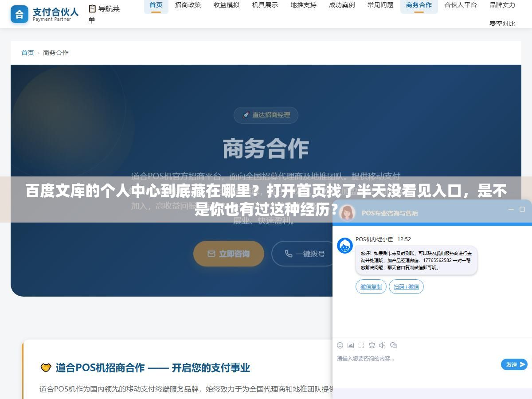Viewport: 532px width, 399px height.
Task: View 成功案例 page
Action: (342, 5)
